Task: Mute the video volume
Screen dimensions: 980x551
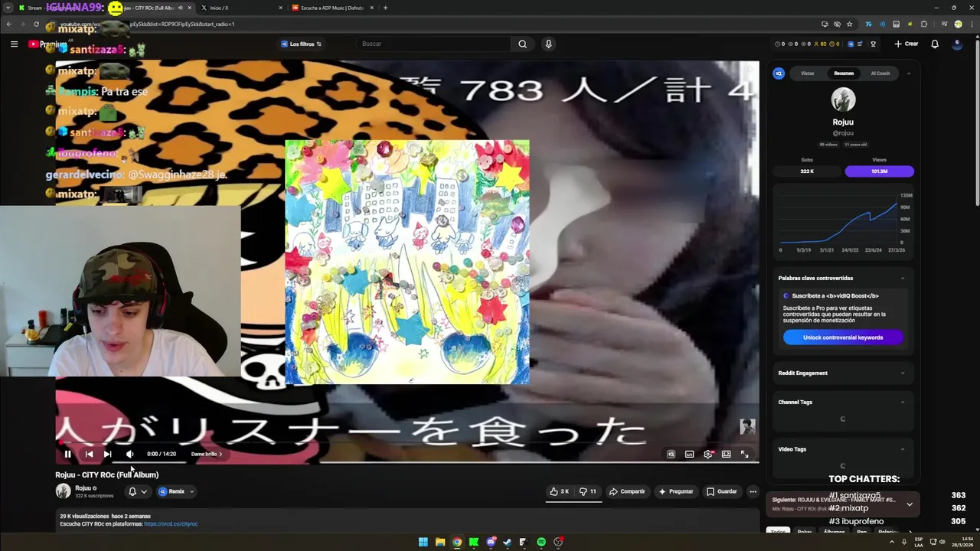Action: (129, 454)
